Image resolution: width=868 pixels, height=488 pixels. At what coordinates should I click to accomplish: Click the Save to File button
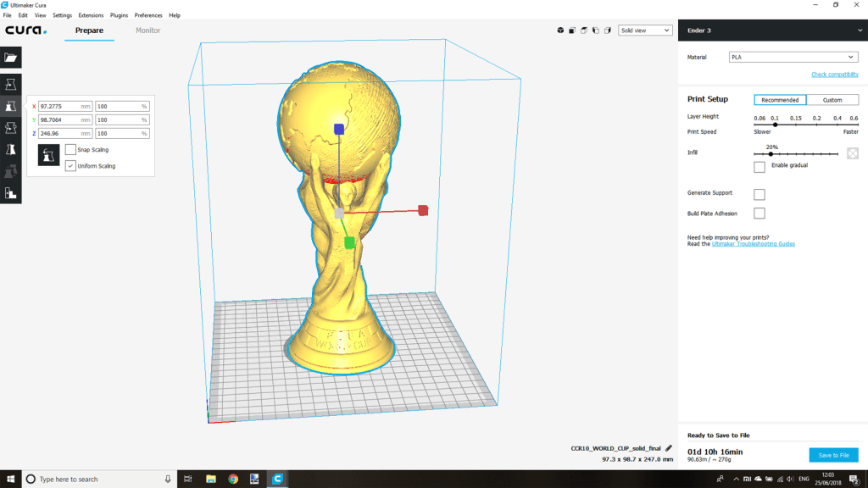[x=833, y=455]
